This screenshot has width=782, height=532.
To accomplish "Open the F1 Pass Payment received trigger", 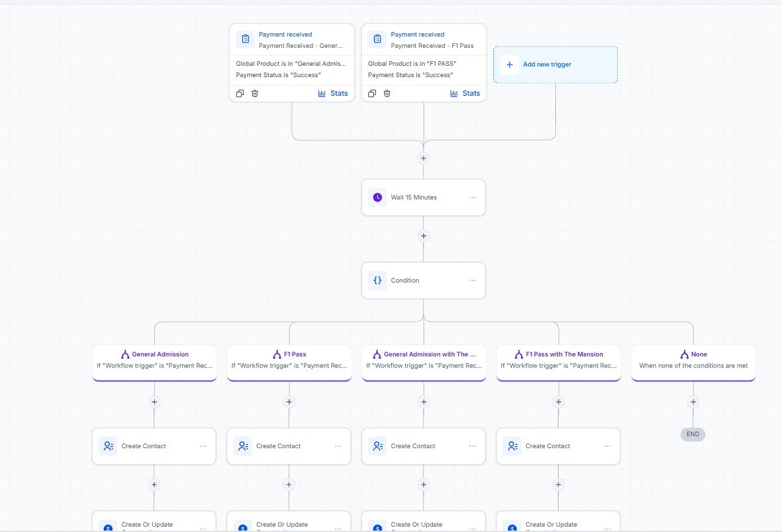I will 424,63.
